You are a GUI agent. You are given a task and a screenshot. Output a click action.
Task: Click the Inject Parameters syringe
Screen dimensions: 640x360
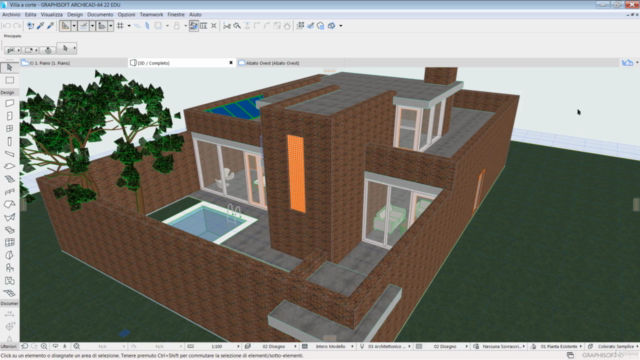coord(50,26)
